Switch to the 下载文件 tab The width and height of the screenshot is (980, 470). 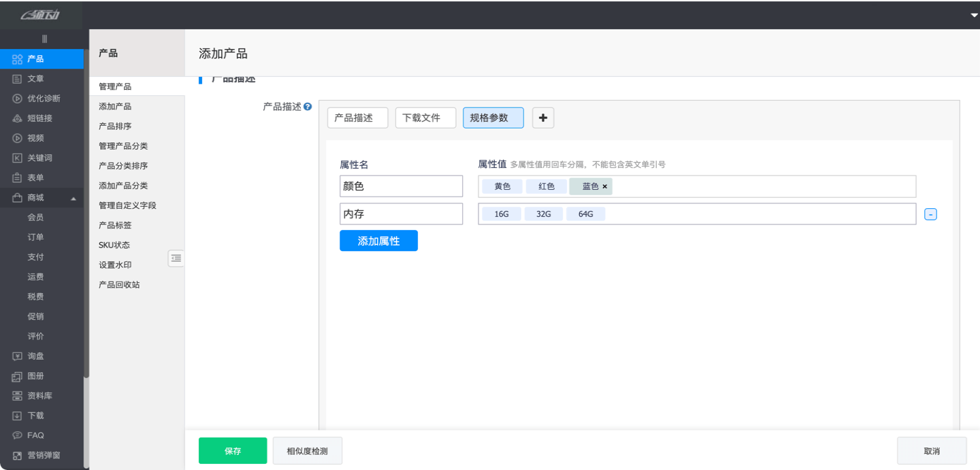point(425,118)
